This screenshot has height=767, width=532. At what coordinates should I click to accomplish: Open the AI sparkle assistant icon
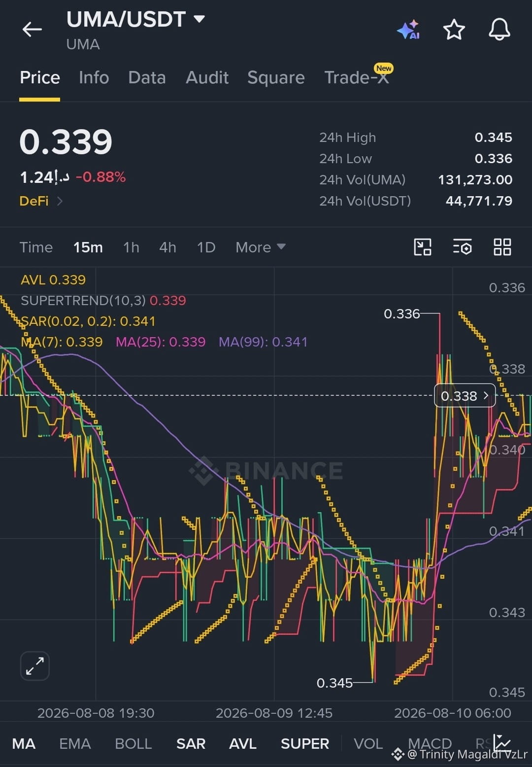pyautogui.click(x=408, y=30)
